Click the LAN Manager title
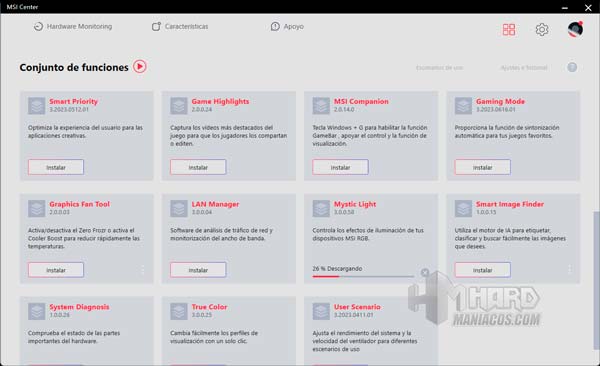This screenshot has height=366, width=600. (x=215, y=204)
